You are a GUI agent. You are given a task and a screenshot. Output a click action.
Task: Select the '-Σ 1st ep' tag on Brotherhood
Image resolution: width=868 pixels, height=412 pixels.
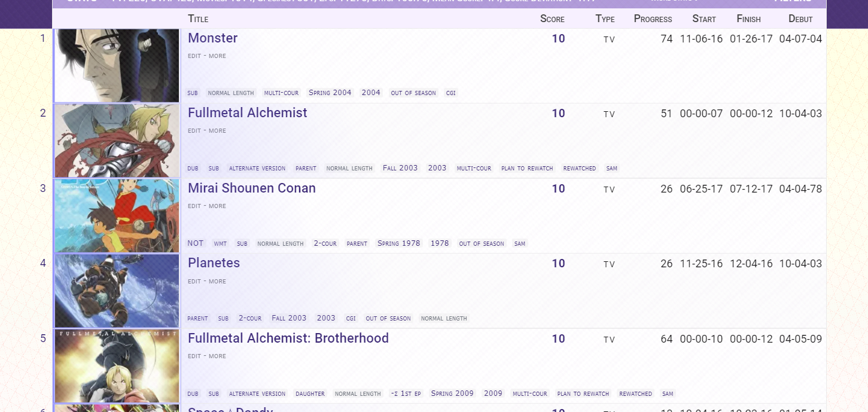[406, 393]
